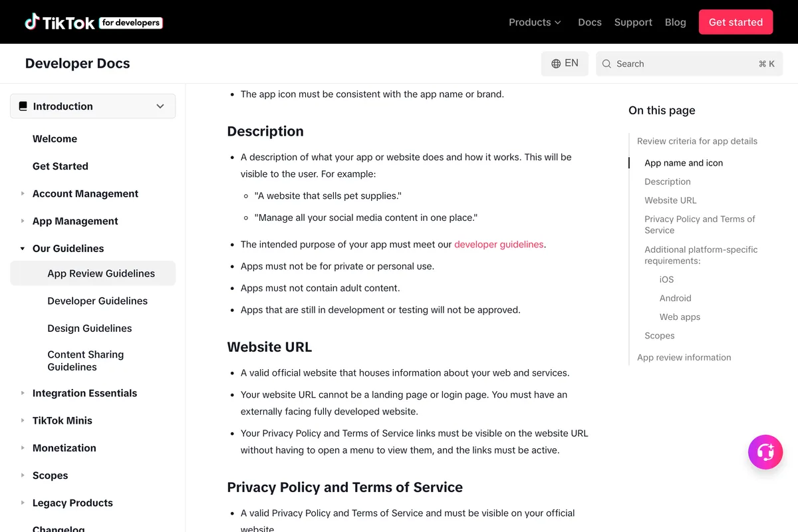798x532 pixels.
Task: Expand the Monetization triangle
Action: [23, 448]
